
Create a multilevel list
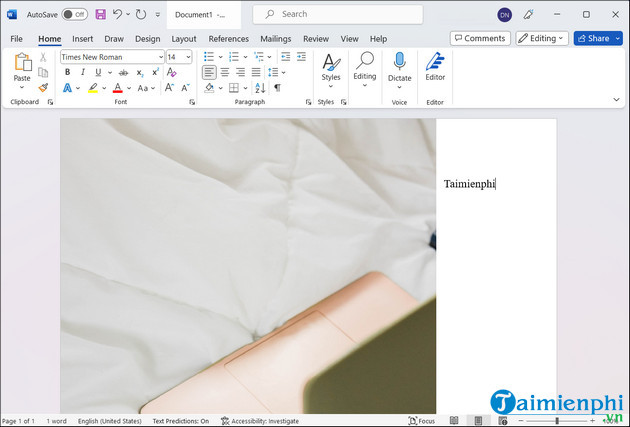259,57
